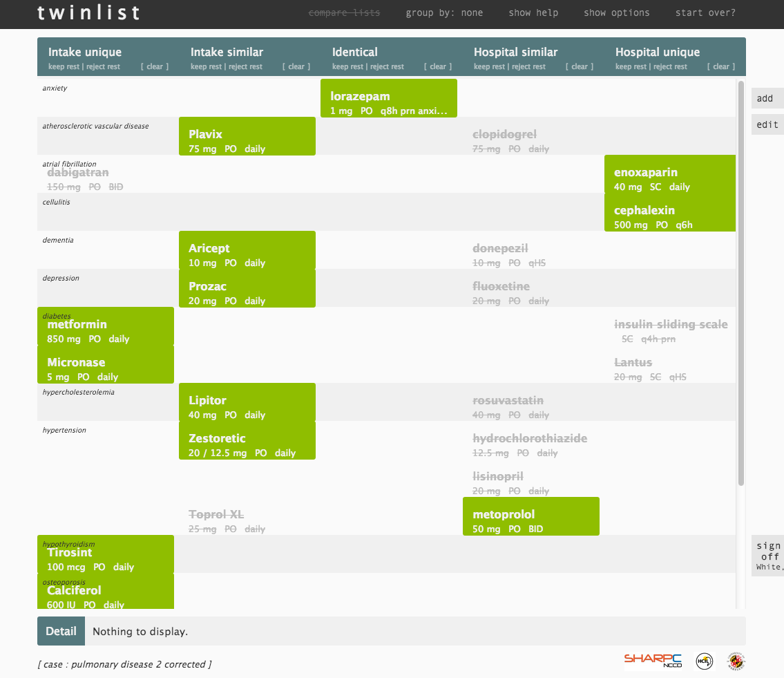
Task: Click reject rest under Identical
Action: [x=387, y=66]
